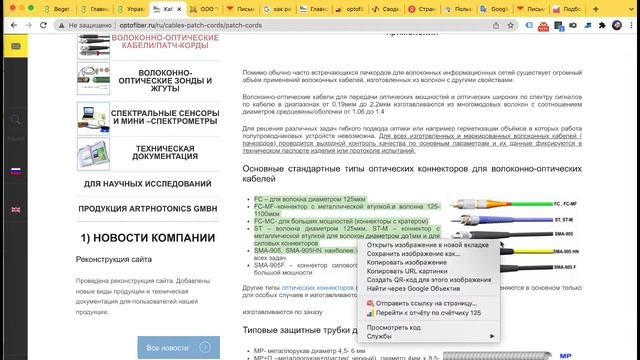
Task: Click heading 'Основные стандартные типы оптических коннекторов'
Action: tap(412, 173)
